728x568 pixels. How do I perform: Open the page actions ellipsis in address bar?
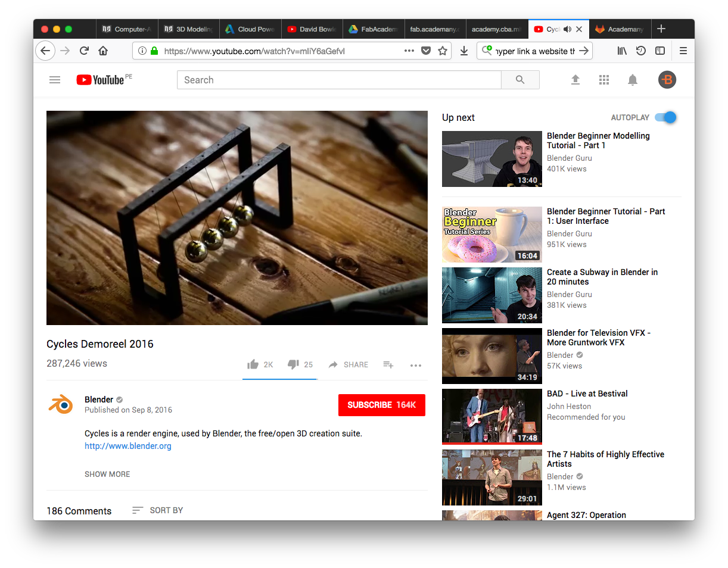[409, 51]
